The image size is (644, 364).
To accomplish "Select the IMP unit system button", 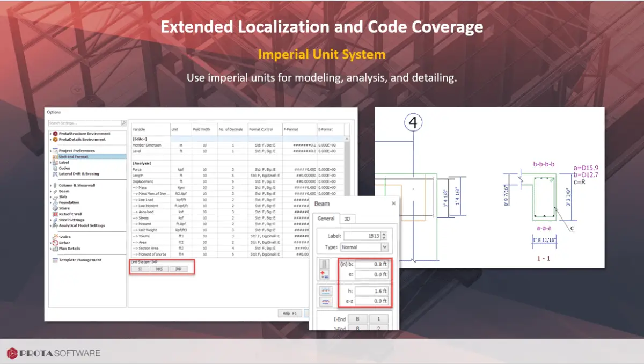I will (178, 269).
